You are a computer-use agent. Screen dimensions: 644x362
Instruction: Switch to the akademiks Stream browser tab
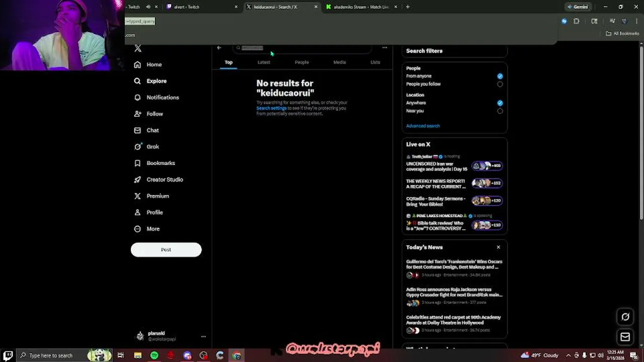tap(361, 7)
